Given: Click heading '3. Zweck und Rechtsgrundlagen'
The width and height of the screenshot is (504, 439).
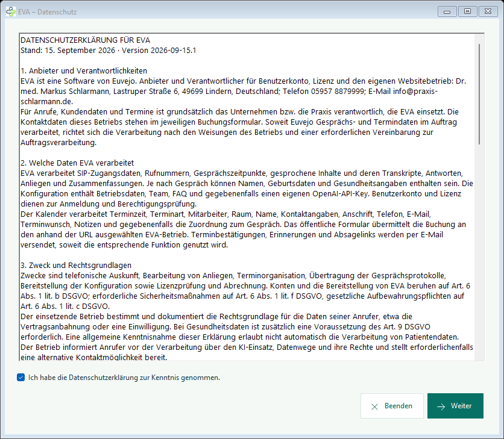Looking at the screenshot, I should 76,265.
